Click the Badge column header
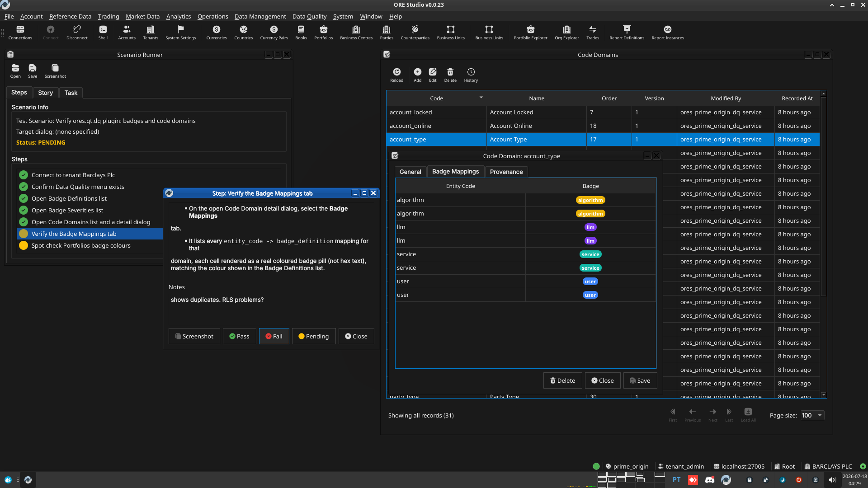 coord(590,186)
